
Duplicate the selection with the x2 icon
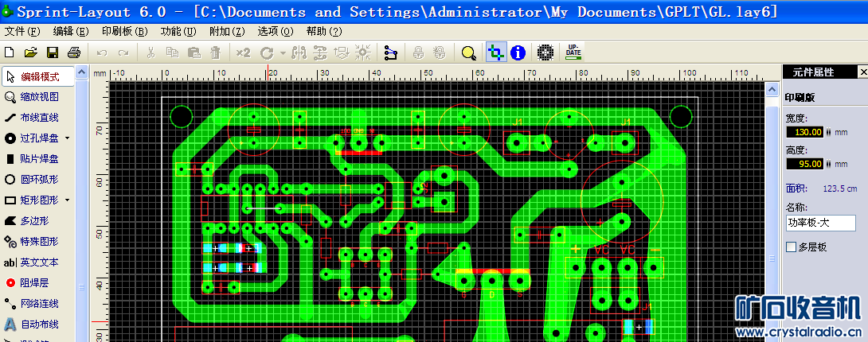coord(243,53)
